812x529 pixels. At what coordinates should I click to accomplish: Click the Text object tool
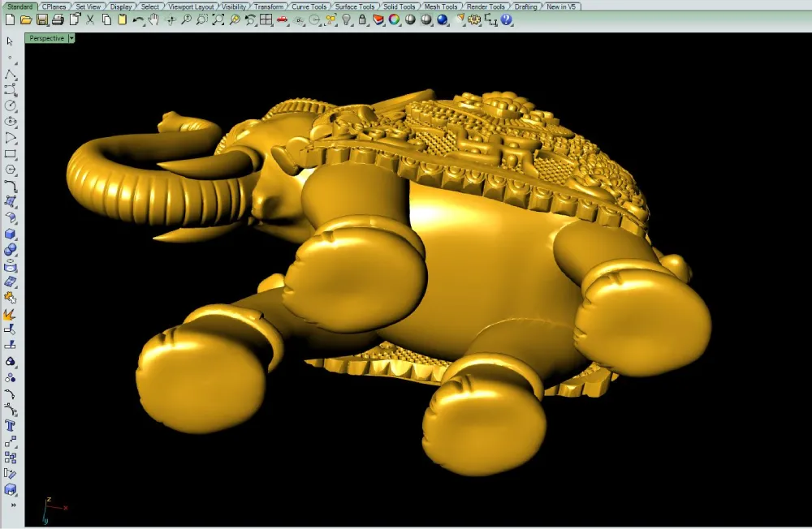11,425
